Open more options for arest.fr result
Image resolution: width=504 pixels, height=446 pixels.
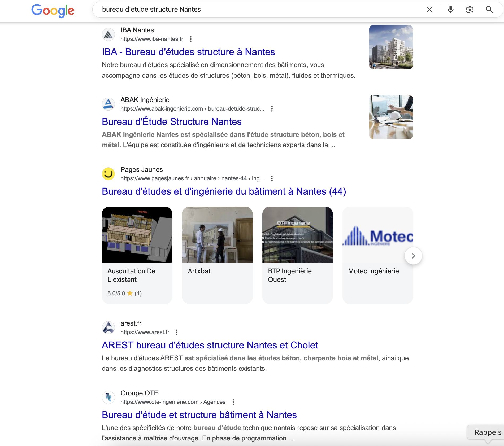[x=177, y=332]
